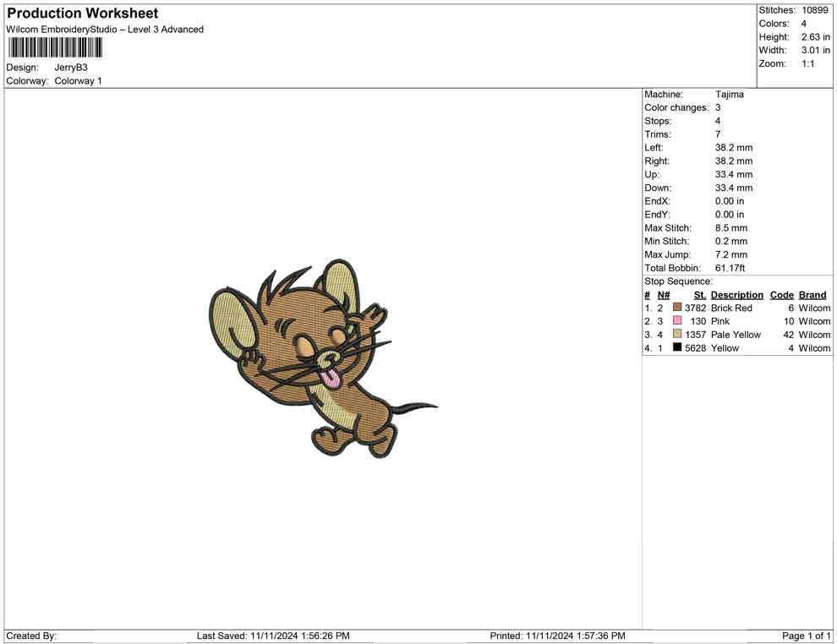The image size is (837, 644).
Task: Click the Colors value 4
Action: point(803,24)
